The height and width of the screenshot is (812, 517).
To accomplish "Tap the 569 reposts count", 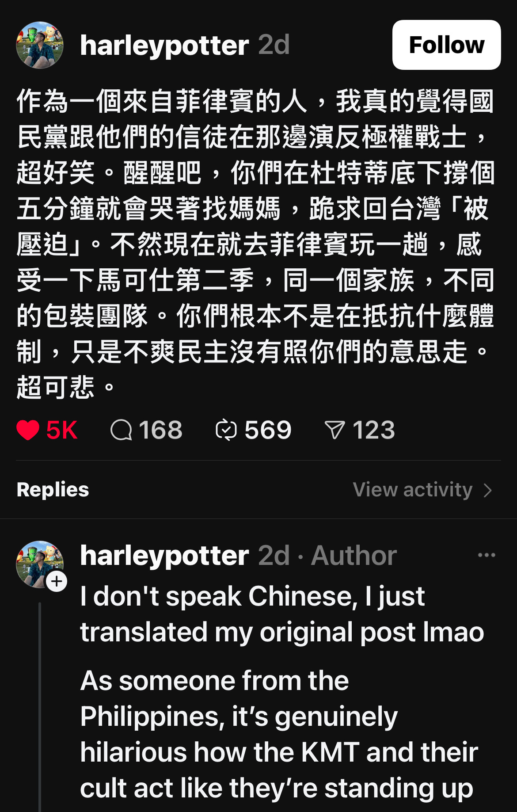I will 268,430.
